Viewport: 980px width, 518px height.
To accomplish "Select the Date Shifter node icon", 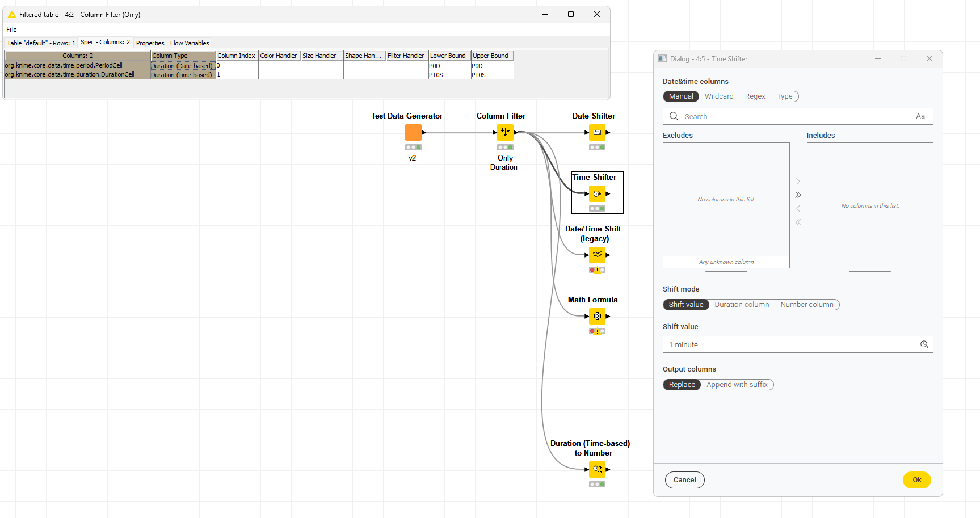I will [x=597, y=132].
